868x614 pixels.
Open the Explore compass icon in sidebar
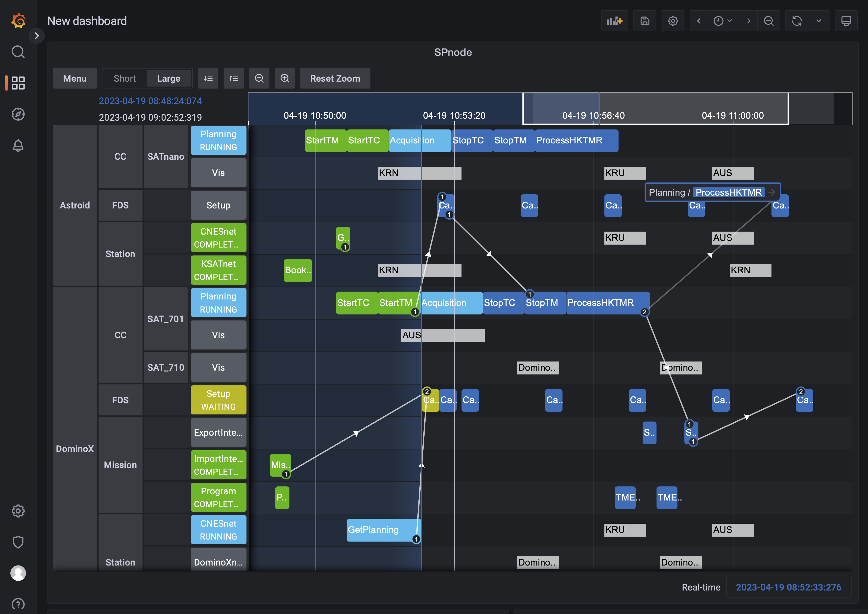[x=18, y=114]
